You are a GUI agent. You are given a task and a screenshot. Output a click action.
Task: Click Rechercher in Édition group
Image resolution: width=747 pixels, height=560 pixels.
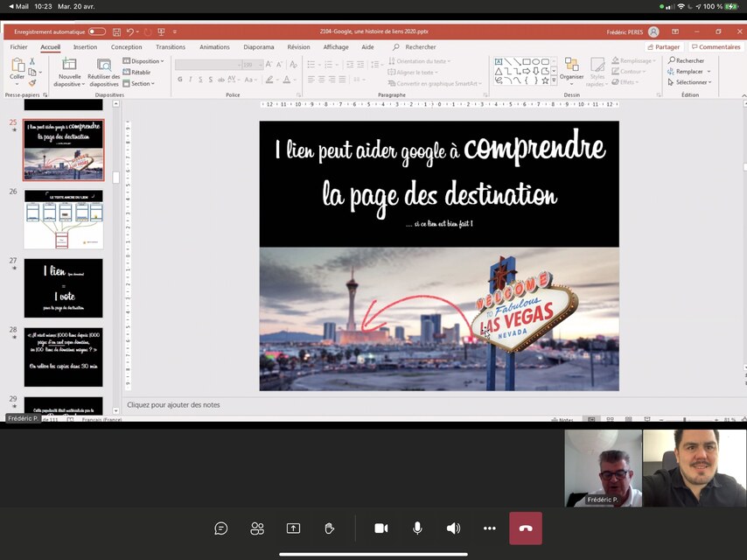(x=686, y=60)
